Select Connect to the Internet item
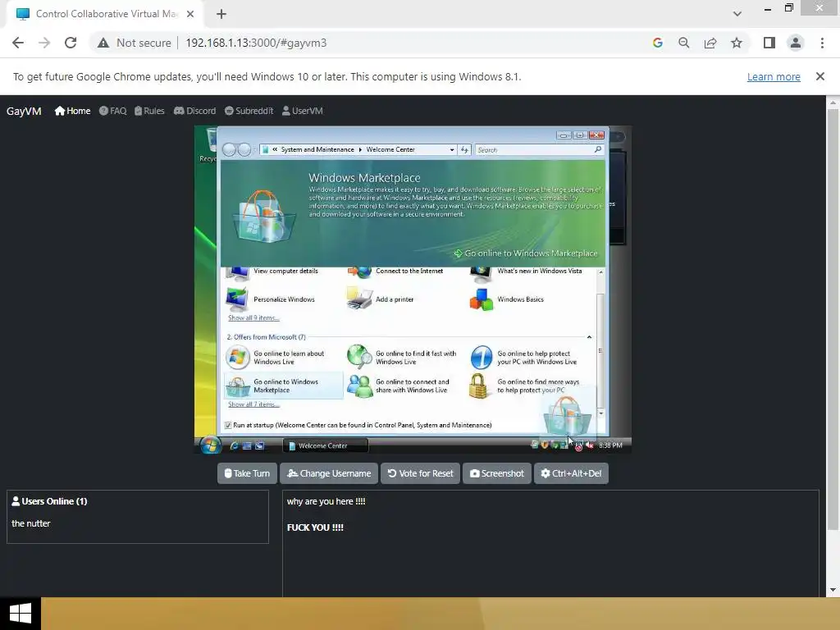This screenshot has width=840, height=630. click(396, 272)
